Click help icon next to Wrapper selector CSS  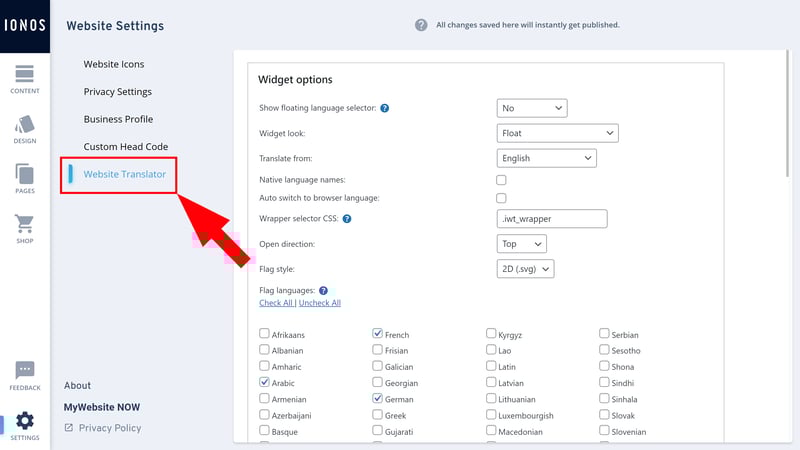(347, 219)
